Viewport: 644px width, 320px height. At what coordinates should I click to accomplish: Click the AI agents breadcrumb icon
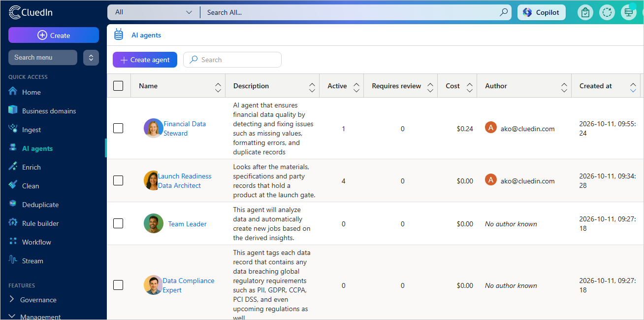(119, 35)
